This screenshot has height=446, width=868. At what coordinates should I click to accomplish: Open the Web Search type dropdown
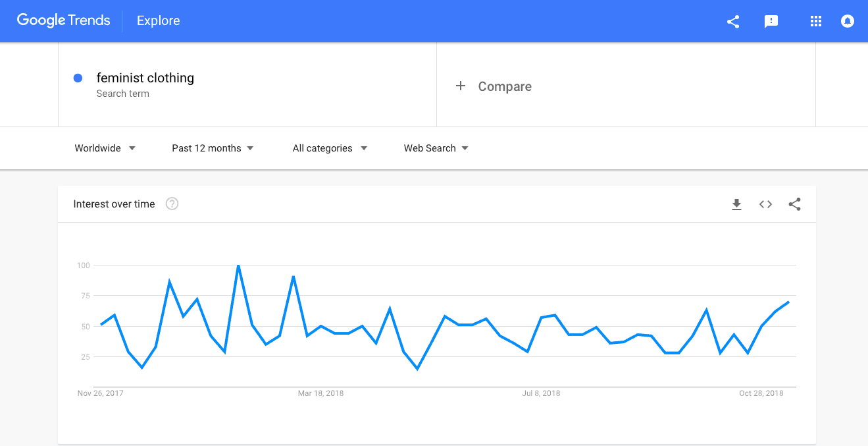[x=436, y=148]
